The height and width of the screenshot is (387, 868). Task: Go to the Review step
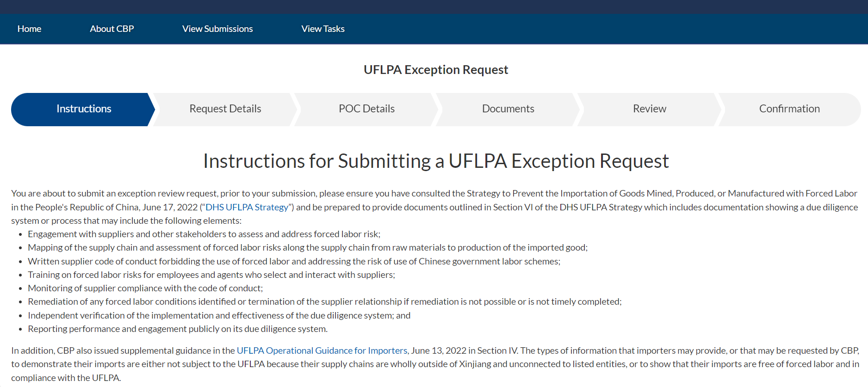(649, 109)
